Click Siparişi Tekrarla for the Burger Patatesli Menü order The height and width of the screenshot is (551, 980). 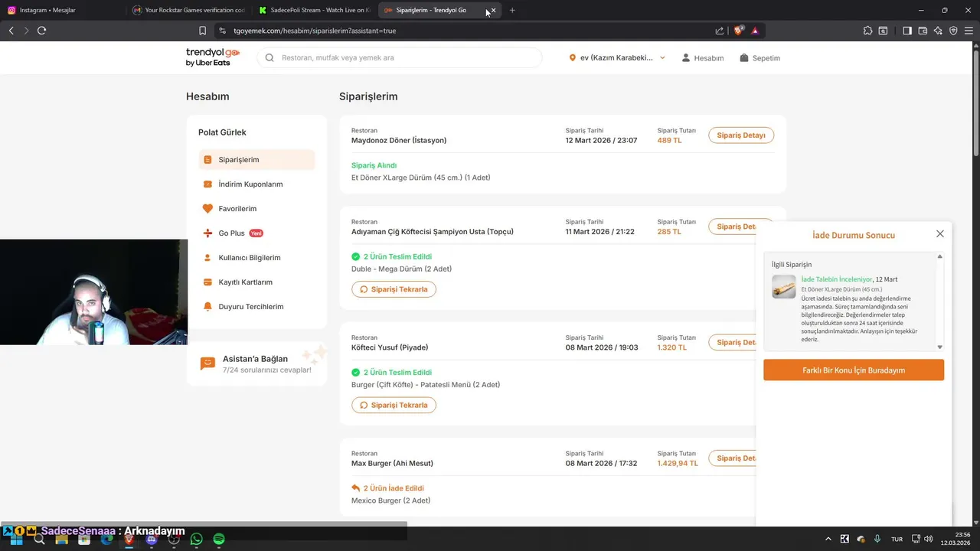pos(394,405)
